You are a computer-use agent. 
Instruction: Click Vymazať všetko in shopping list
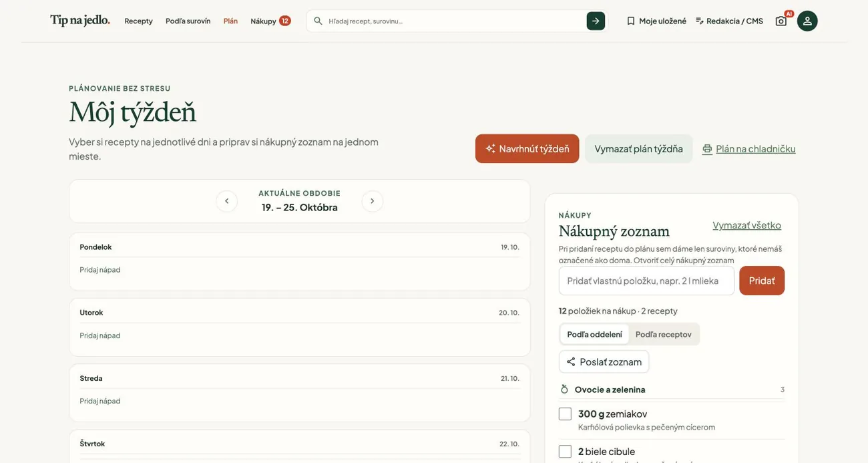746,224
